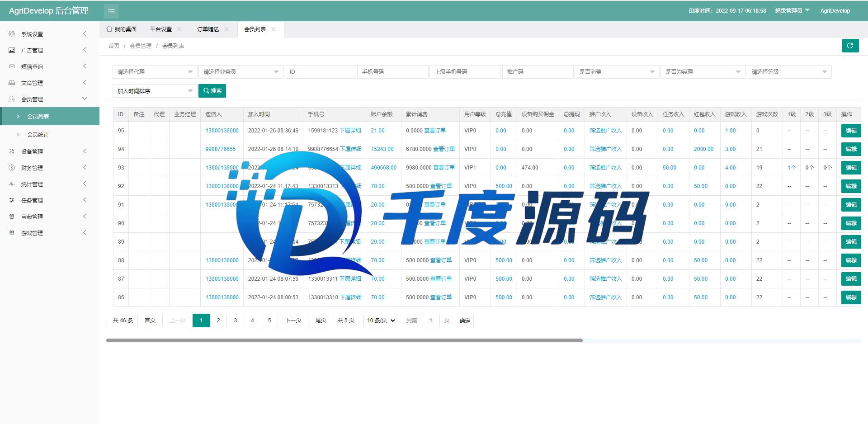This screenshot has height=424, width=868.
Task: Close the 会员列表 tab
Action: [274, 29]
